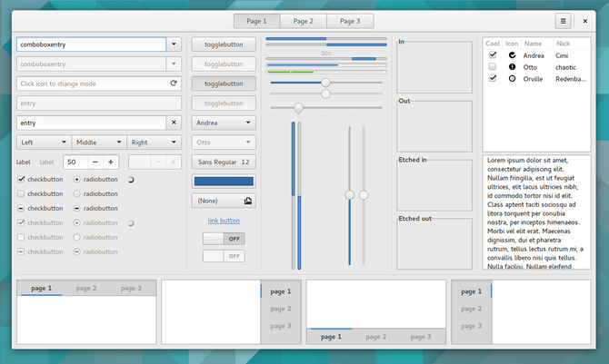The width and height of the screenshot is (609, 364).
Task: Uncheck the first enabled checkbutton
Action: click(x=22, y=180)
